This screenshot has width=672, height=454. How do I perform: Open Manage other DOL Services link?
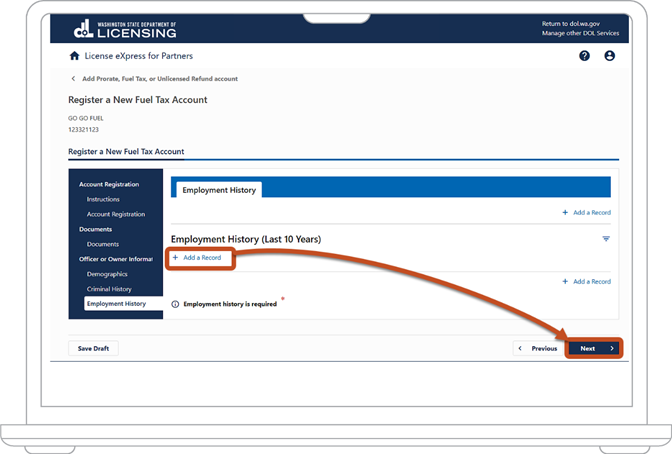tap(580, 33)
